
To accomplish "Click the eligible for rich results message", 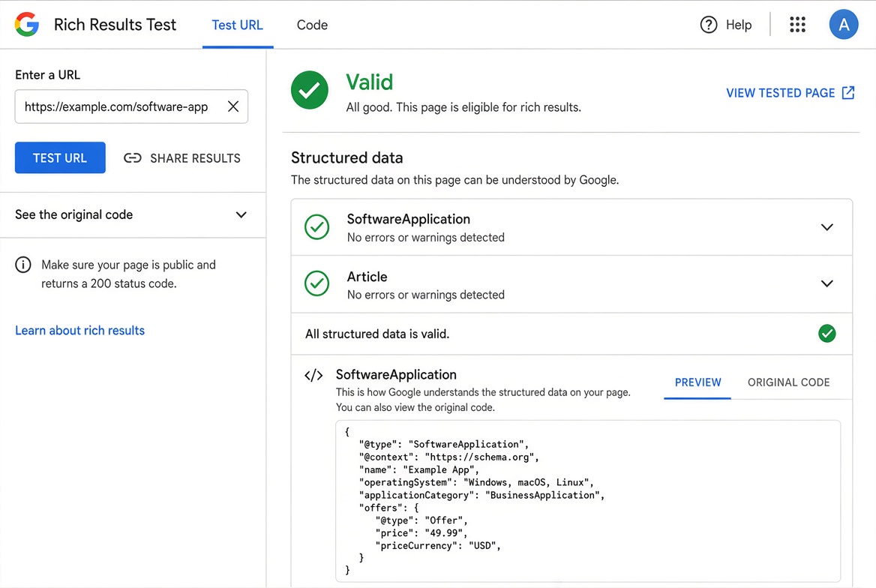I will 463,107.
